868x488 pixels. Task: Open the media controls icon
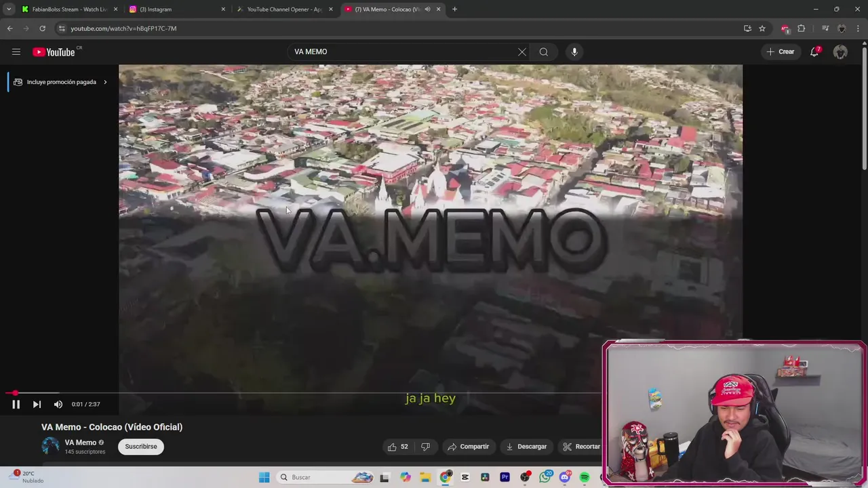click(x=825, y=28)
